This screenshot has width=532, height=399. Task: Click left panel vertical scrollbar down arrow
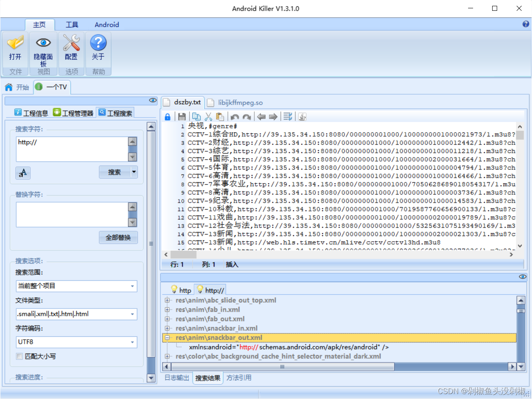coord(151,378)
